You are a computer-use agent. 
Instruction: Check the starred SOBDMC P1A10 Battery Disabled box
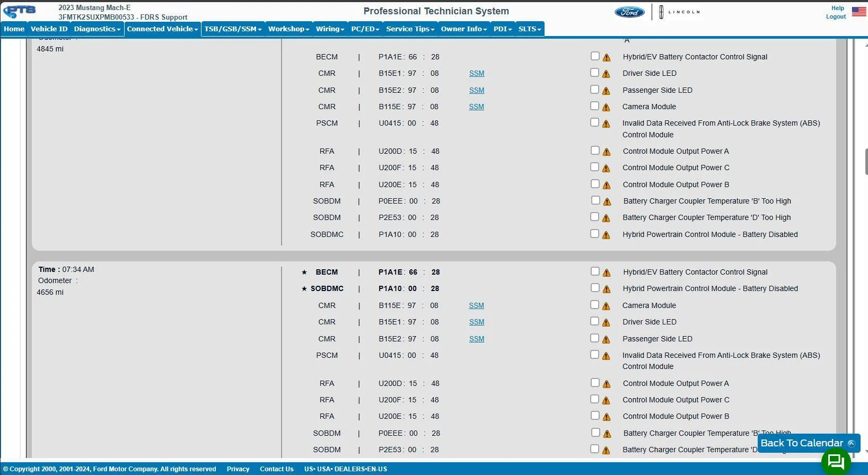point(595,288)
